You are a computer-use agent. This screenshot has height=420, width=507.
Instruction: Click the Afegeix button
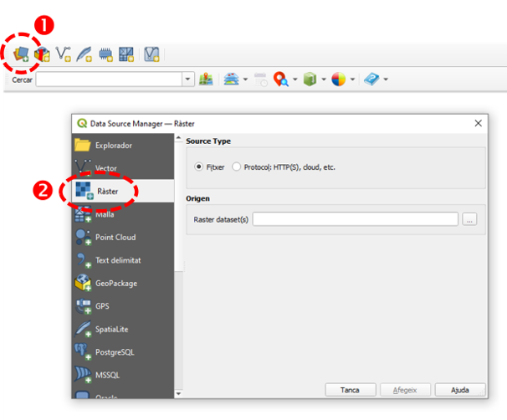[405, 390]
